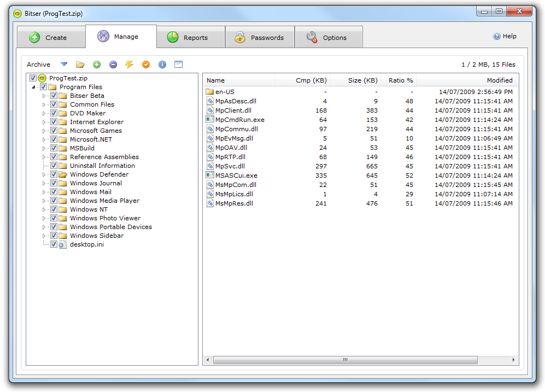545x392 pixels.
Task: Click the desktop.ini file icon
Action: click(62, 244)
